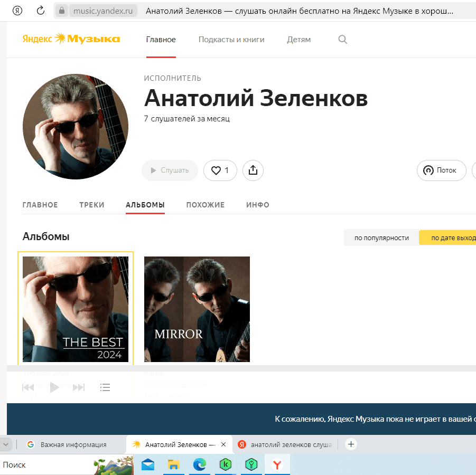Click the Yandex browser logo icon
This screenshot has height=475, width=476.
[17, 11]
